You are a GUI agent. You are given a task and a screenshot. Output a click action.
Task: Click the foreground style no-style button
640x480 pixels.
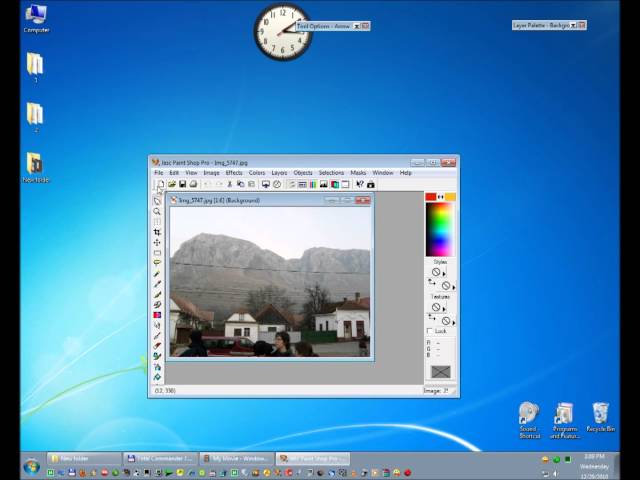pyautogui.click(x=436, y=272)
